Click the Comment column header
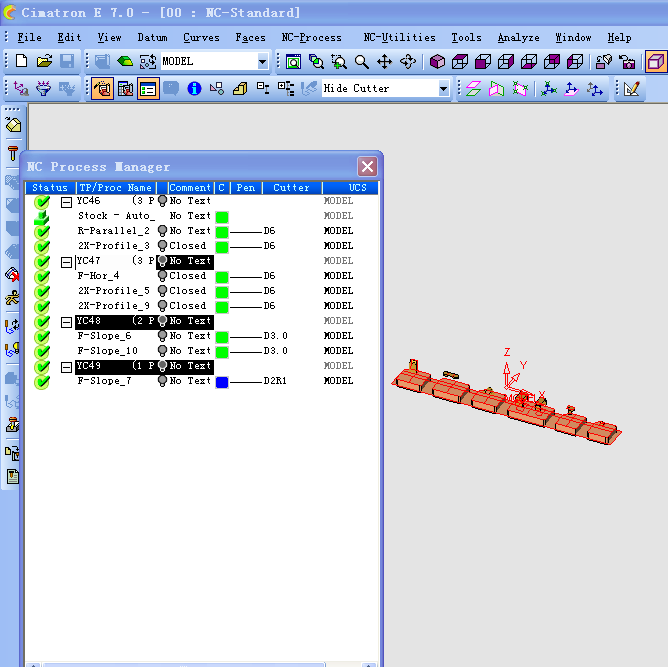This screenshot has height=667, width=668. [190, 188]
